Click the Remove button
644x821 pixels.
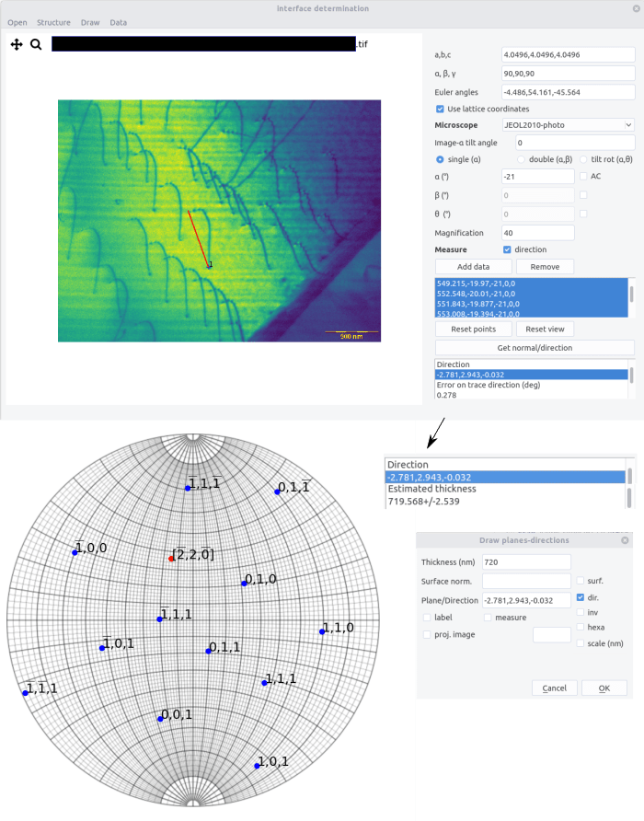tap(545, 267)
